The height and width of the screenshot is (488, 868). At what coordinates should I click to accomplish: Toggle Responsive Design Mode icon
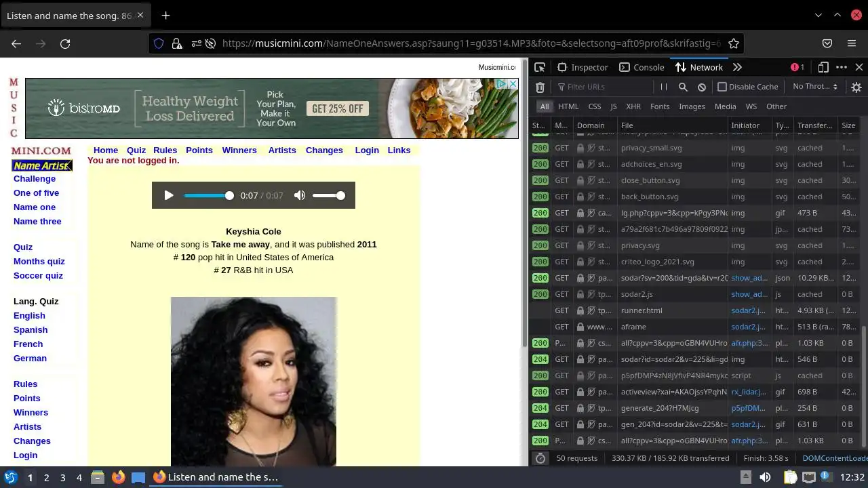[x=823, y=67]
